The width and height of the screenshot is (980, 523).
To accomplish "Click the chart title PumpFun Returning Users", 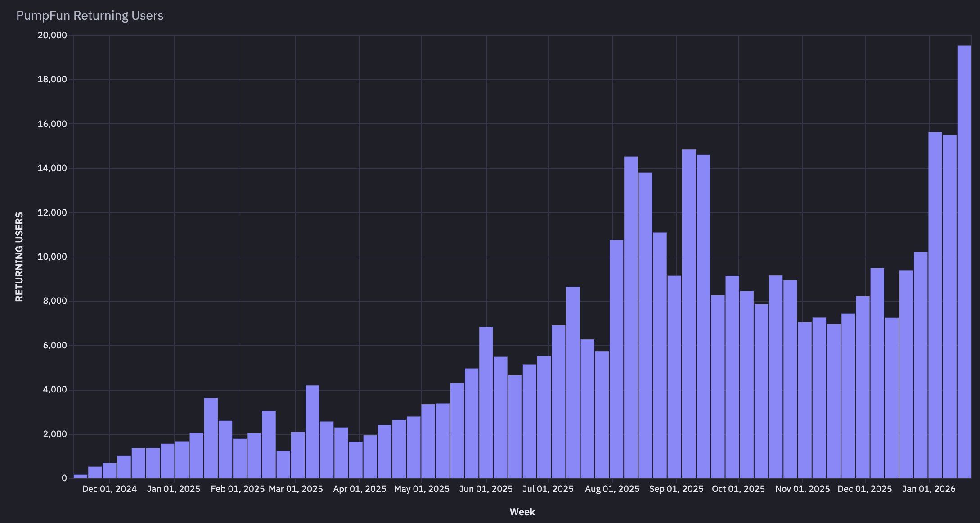I will [x=90, y=15].
